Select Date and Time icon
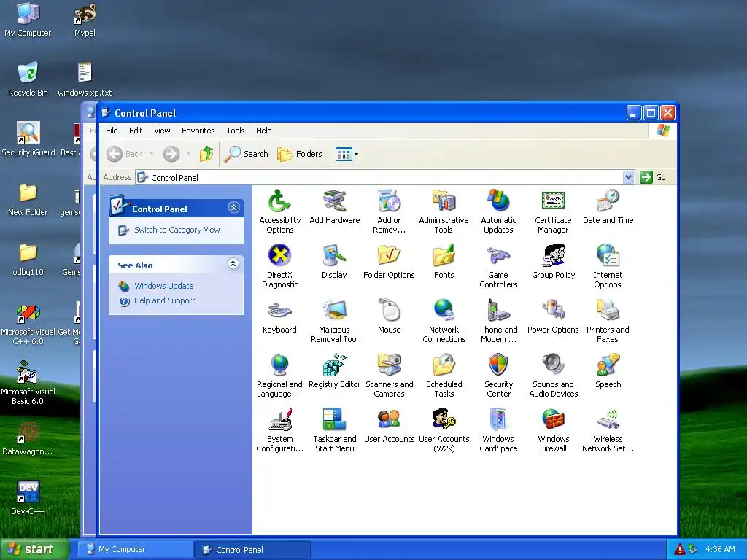The image size is (747, 560). (x=608, y=201)
